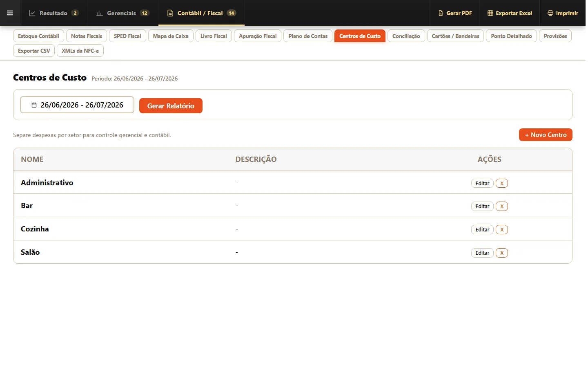Click the calendar icon in date field
The height and width of the screenshot is (368, 588).
point(34,105)
